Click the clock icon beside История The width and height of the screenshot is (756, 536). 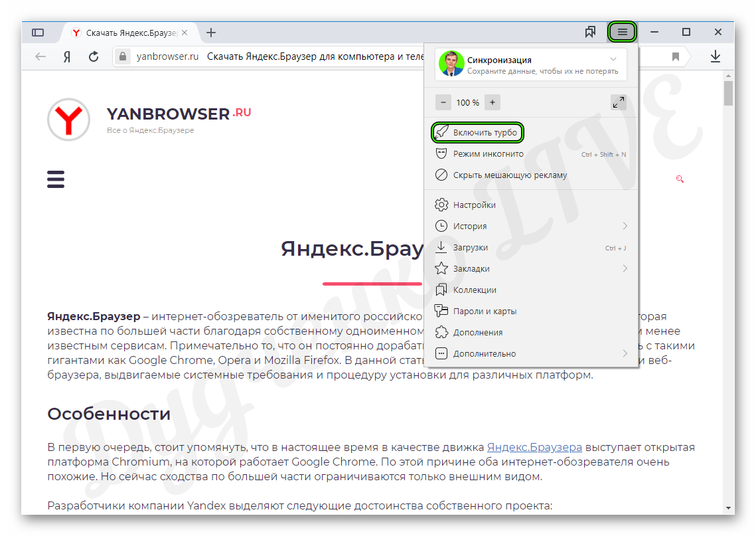[x=441, y=226]
